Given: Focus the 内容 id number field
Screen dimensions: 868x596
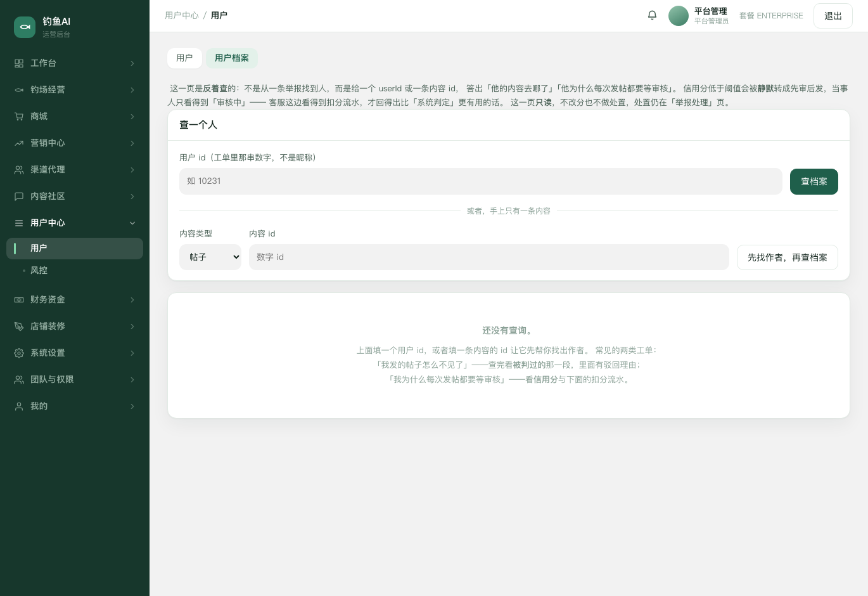Looking at the screenshot, I should 489,257.
